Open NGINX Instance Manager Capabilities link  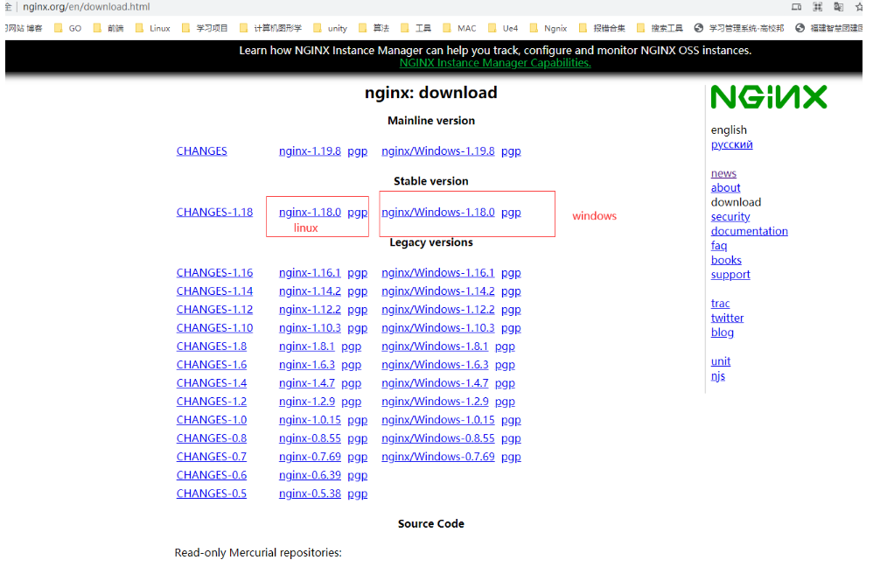495,63
